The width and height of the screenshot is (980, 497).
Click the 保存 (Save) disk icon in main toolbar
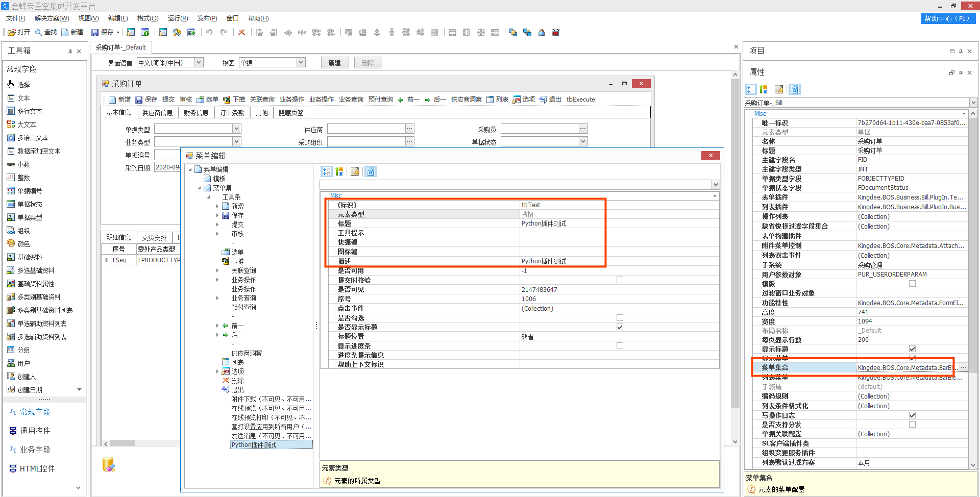(x=95, y=32)
